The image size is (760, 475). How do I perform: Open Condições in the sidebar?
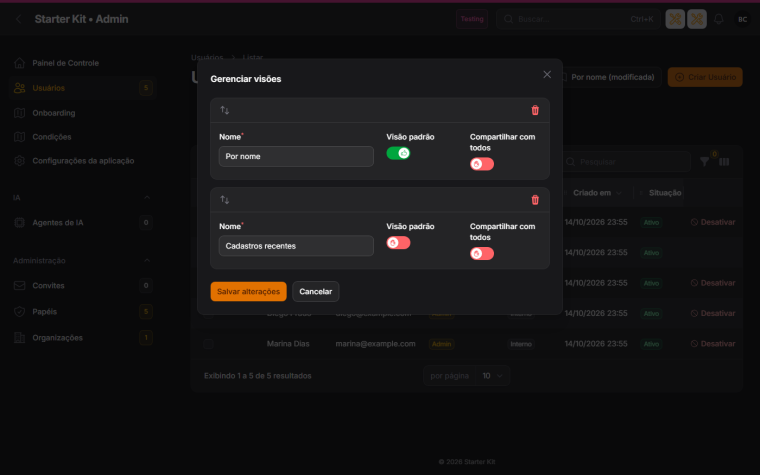click(82, 137)
